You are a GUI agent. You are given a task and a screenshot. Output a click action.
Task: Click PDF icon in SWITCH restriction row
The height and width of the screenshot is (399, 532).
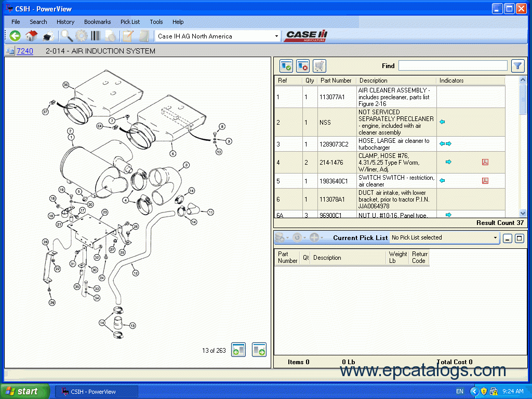tap(485, 180)
